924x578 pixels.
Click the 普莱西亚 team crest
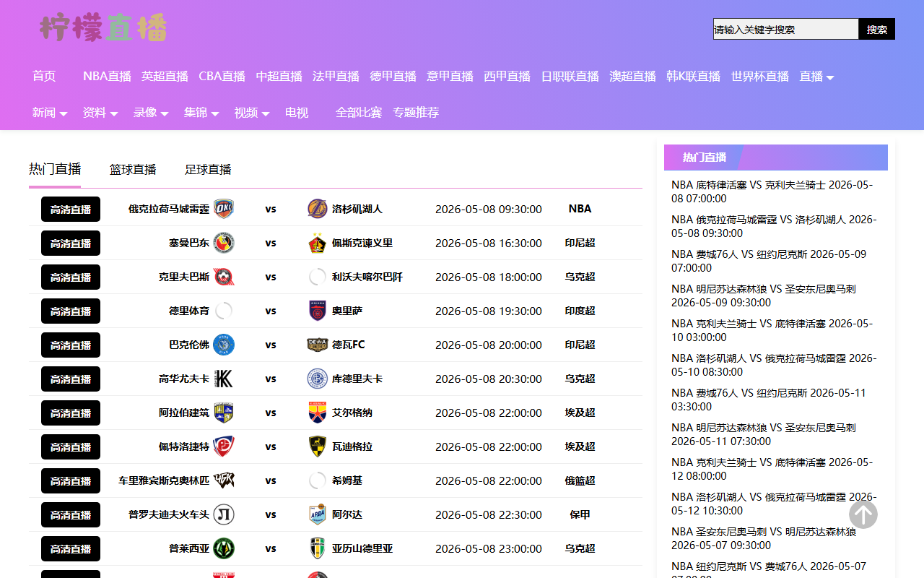point(224,548)
